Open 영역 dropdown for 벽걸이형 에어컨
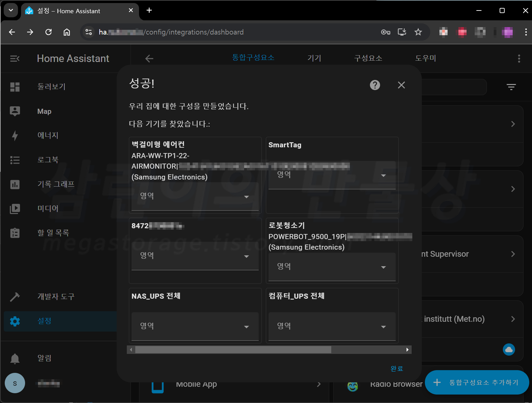 click(x=195, y=197)
